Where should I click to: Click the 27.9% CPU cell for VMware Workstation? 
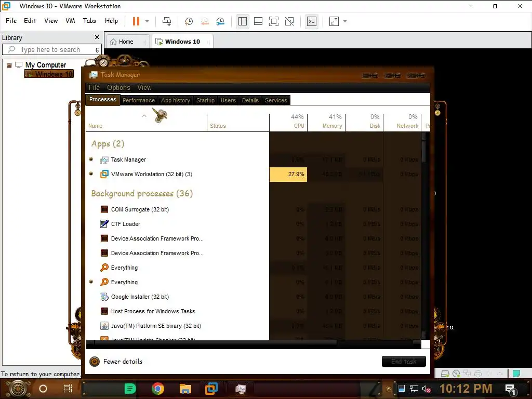tap(288, 175)
